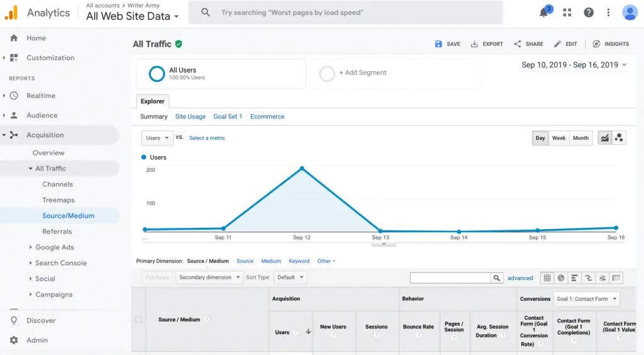This screenshot has height=355, width=644.
Task: Open the date range picker
Action: point(574,65)
